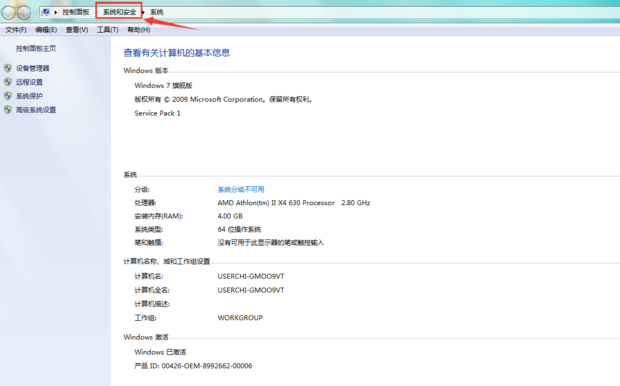Click the Forward navigation arrow button
This screenshot has height=386, width=620.
coord(24,13)
